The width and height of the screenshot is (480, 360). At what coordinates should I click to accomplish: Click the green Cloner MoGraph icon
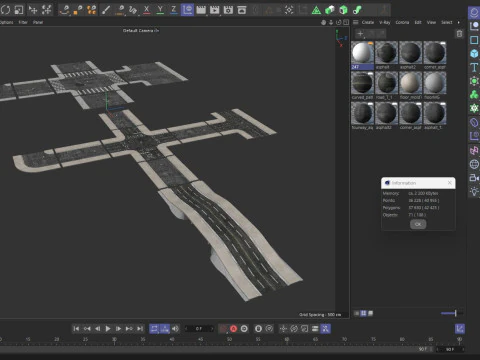[474, 95]
